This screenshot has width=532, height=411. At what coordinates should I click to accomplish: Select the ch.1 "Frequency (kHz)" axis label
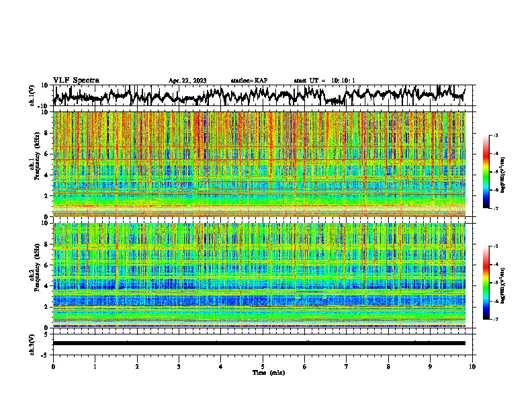[x=37, y=156]
